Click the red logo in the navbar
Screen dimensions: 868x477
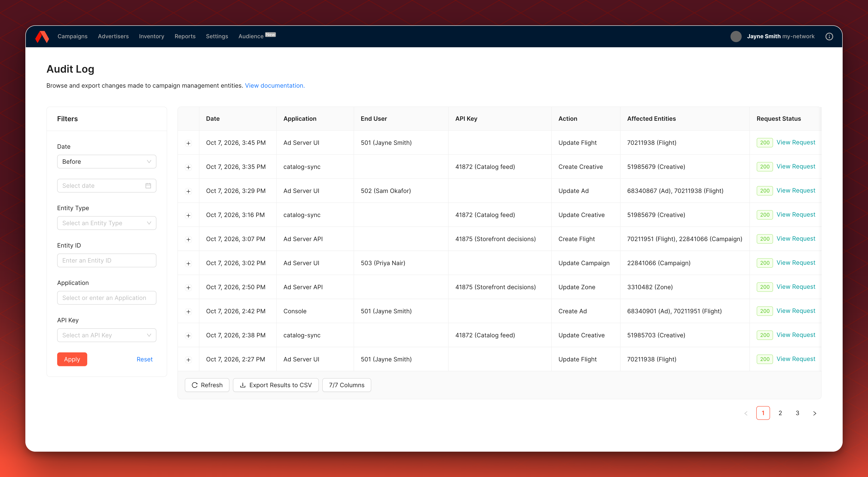42,36
